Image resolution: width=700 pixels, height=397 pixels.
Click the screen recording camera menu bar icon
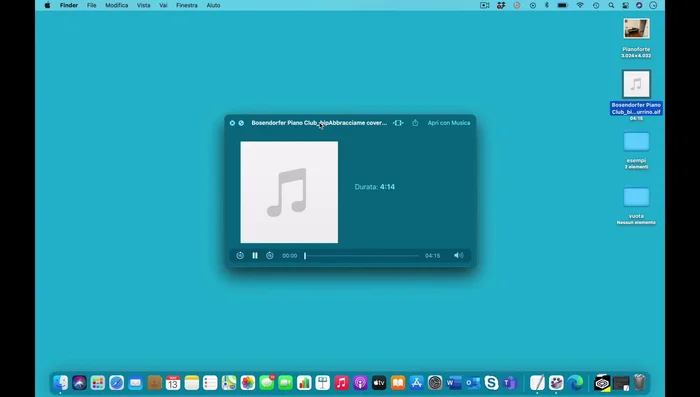click(484, 5)
